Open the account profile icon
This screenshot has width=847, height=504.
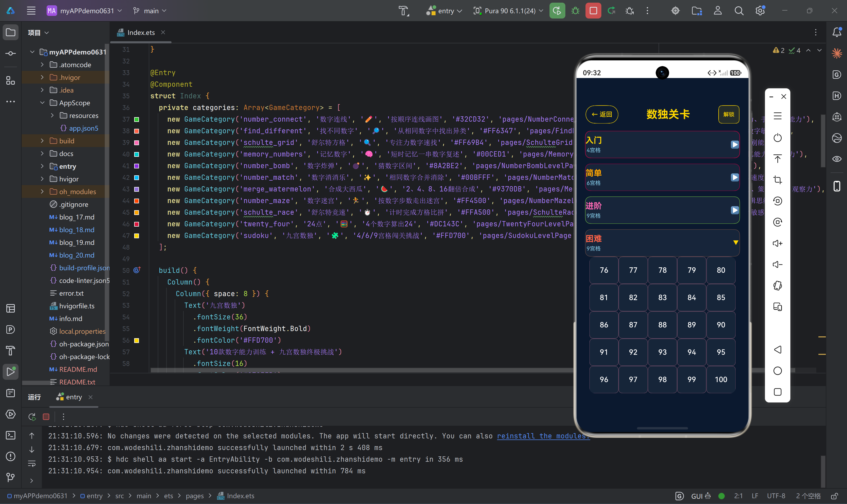click(x=718, y=11)
